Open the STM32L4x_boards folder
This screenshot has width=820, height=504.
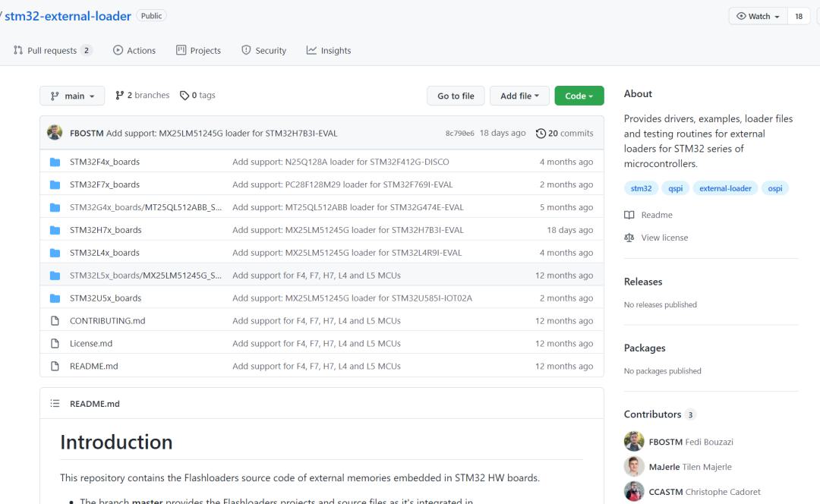tap(105, 253)
